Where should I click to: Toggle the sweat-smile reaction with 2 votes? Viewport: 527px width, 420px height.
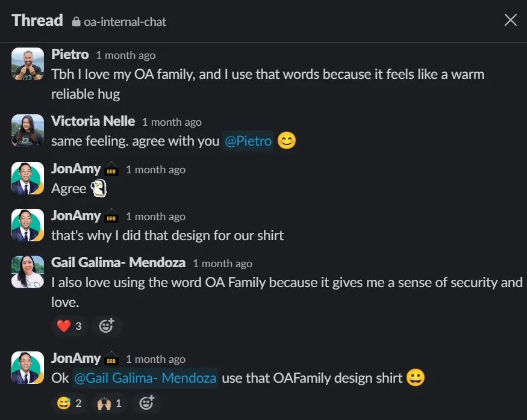tap(69, 403)
